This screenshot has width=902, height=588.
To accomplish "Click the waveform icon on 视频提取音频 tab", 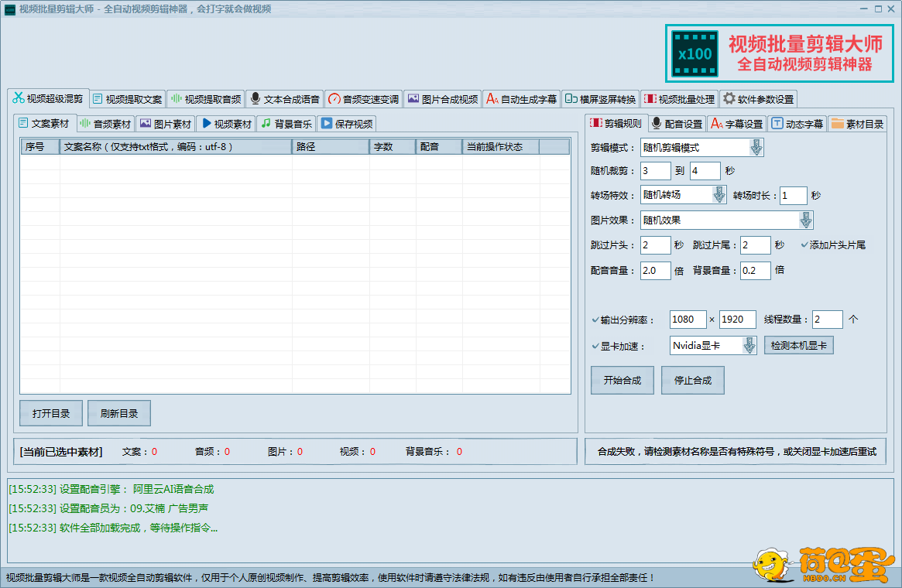I will click(177, 99).
